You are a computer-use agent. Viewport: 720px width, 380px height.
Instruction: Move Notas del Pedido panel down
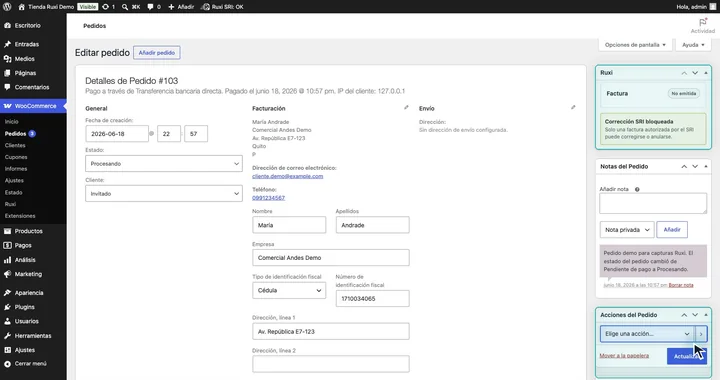pos(695,167)
